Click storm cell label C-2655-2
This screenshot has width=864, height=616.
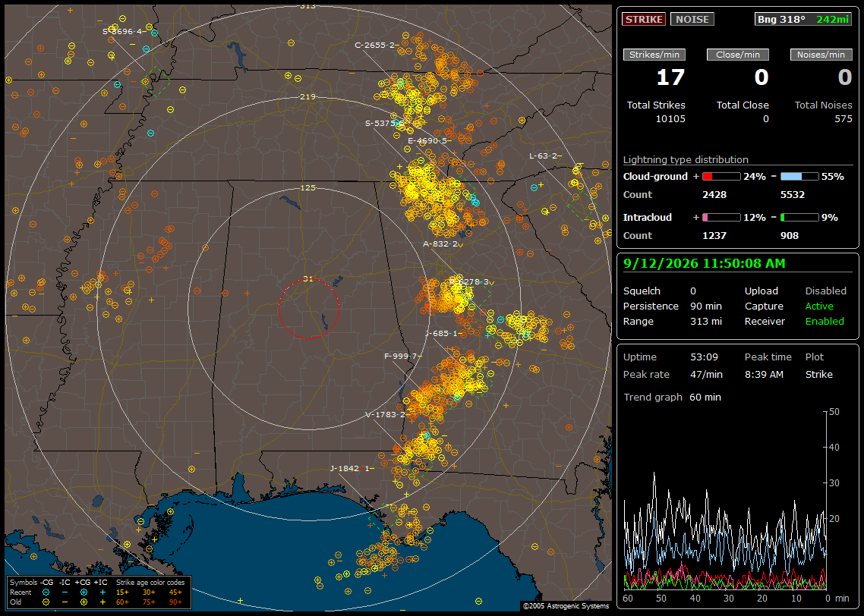coord(375,46)
